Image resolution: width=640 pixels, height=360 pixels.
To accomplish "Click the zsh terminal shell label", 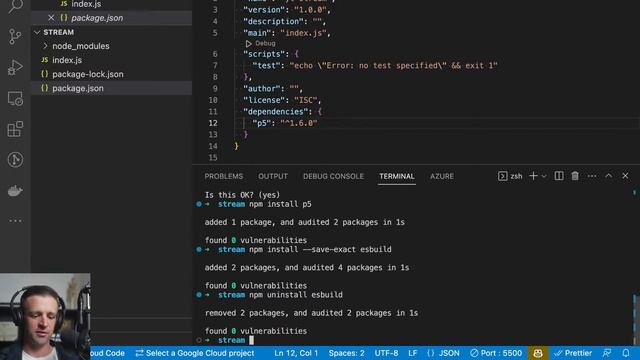I will coord(510,176).
